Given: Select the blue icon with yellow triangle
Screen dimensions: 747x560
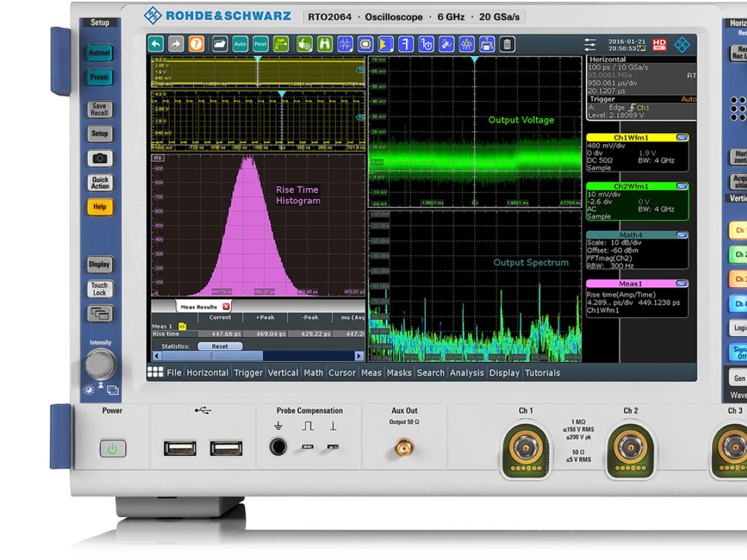Looking at the screenshot, I should (386, 44).
